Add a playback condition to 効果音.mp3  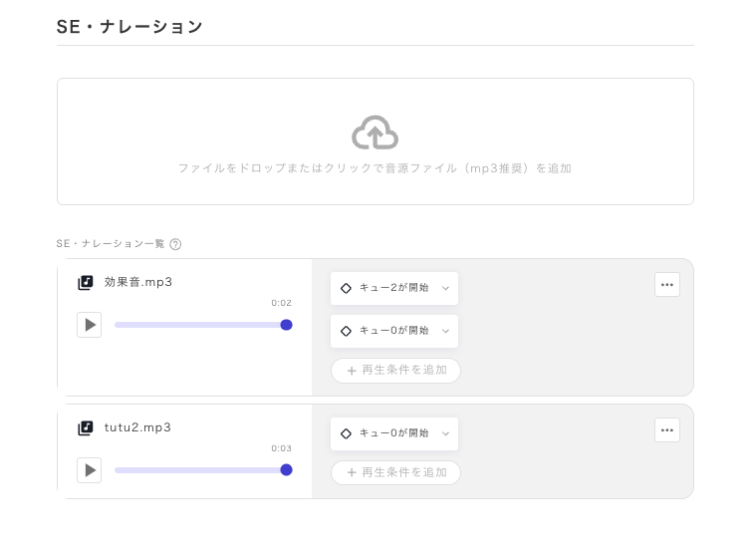tap(395, 371)
